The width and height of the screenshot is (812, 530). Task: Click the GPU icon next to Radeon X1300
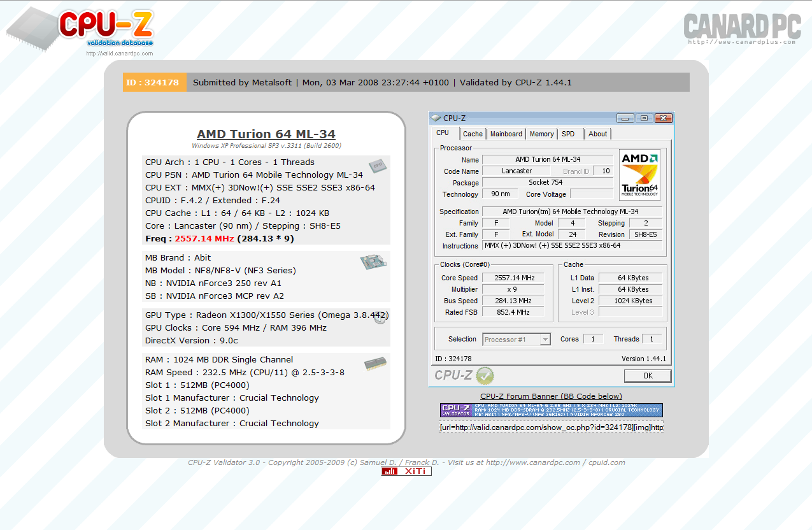(x=380, y=318)
